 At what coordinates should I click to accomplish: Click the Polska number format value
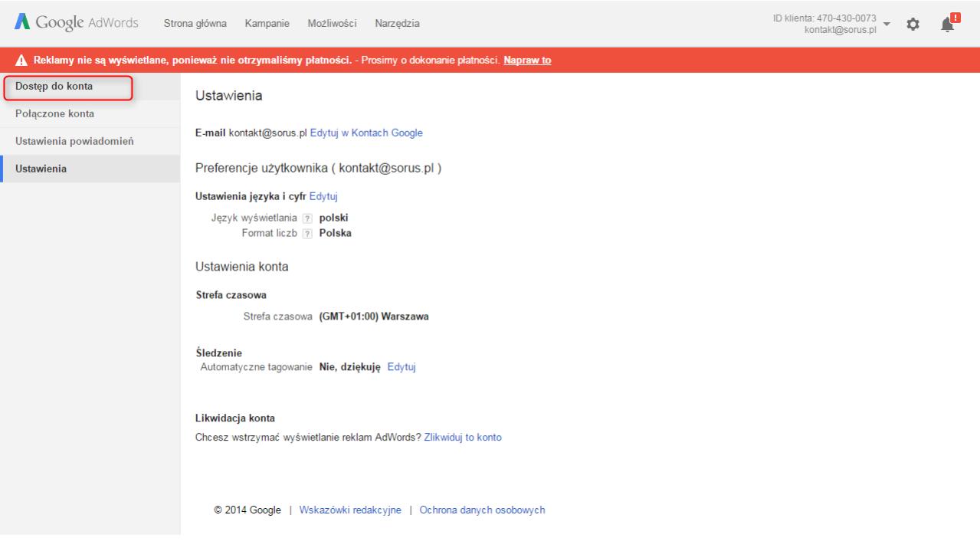pyautogui.click(x=336, y=235)
